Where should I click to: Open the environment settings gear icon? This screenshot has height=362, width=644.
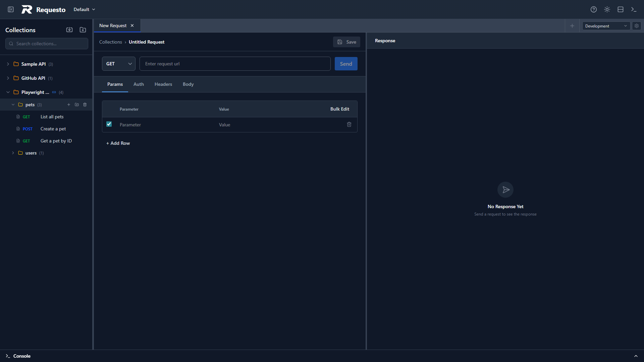pyautogui.click(x=637, y=26)
